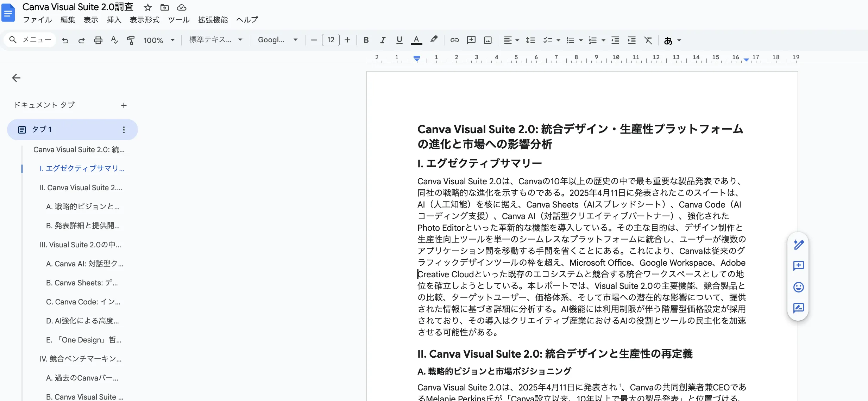868x401 pixels.
Task: Open the highlight color pen
Action: (x=434, y=39)
